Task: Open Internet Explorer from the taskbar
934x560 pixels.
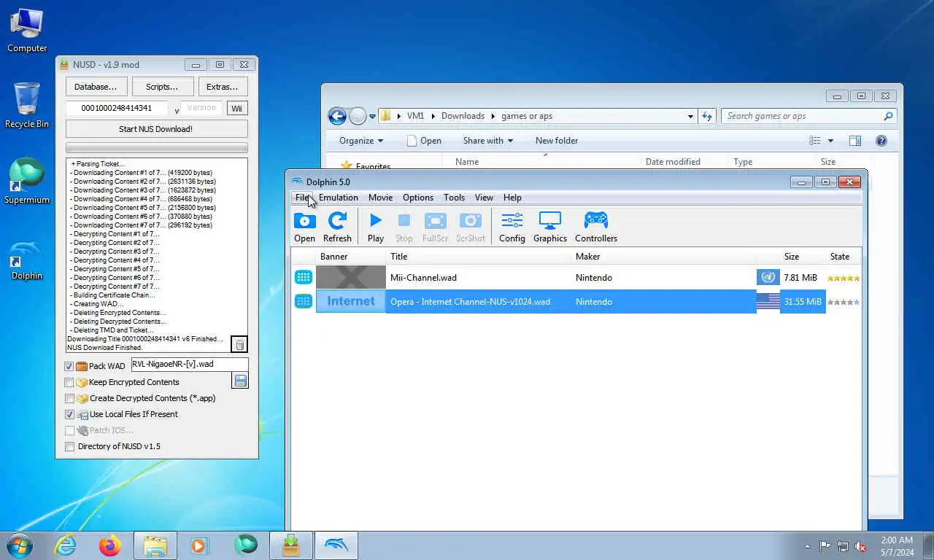Action: [x=66, y=545]
